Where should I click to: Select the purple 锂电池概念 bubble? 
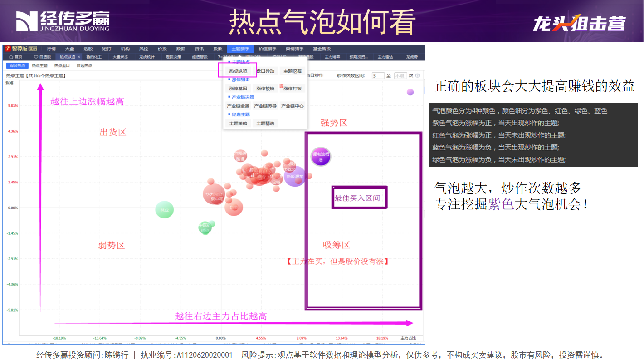(x=321, y=157)
